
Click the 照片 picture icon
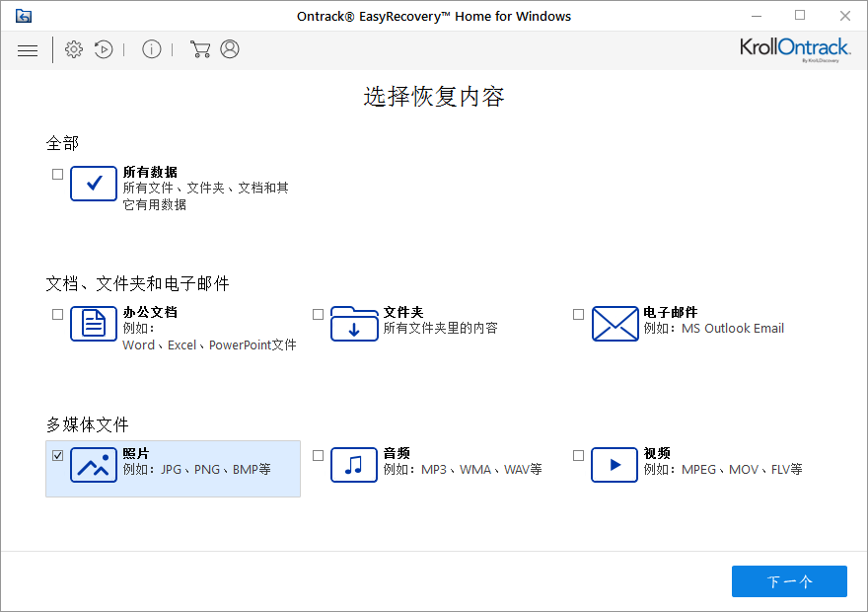[93, 465]
